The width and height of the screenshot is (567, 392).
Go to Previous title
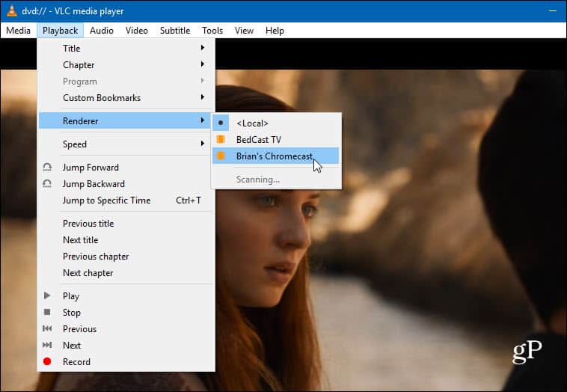(126, 224)
